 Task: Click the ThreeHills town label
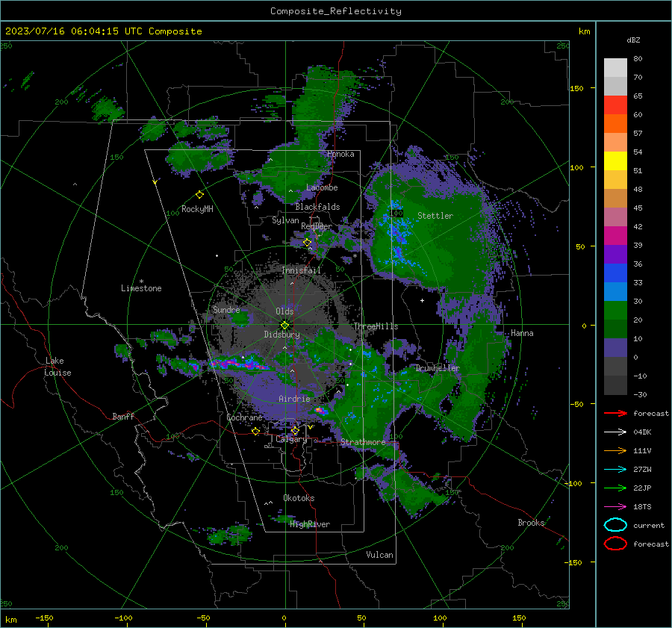(376, 326)
